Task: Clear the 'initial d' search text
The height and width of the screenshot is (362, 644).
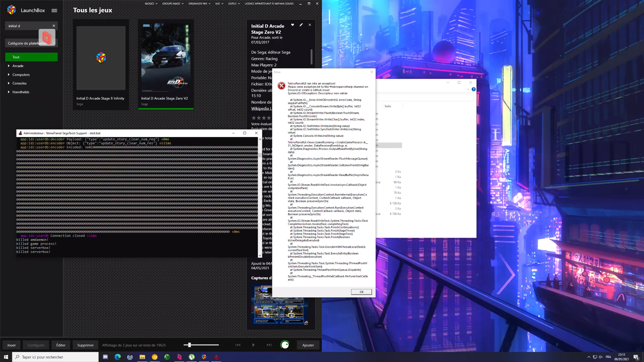Action: pyautogui.click(x=54, y=26)
